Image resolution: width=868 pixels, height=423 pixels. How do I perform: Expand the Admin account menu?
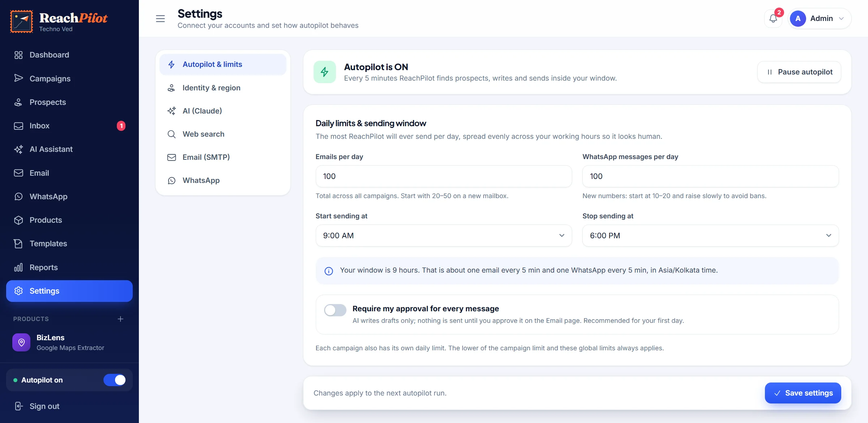point(820,18)
